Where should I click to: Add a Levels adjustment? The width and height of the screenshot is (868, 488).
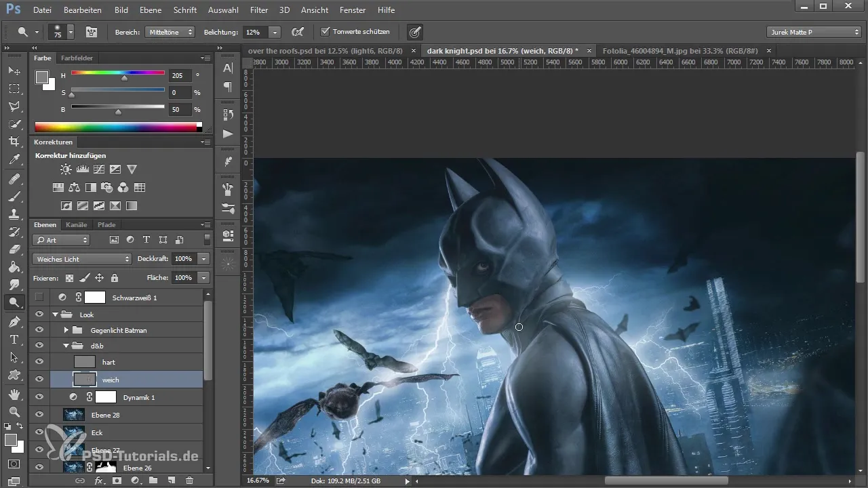(x=82, y=169)
